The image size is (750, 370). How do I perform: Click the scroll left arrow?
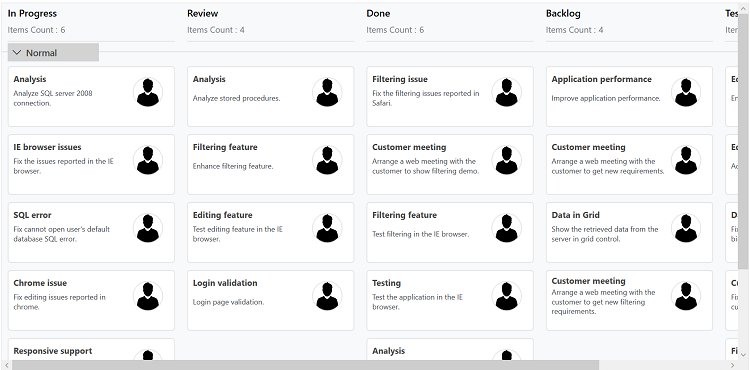click(x=6, y=365)
